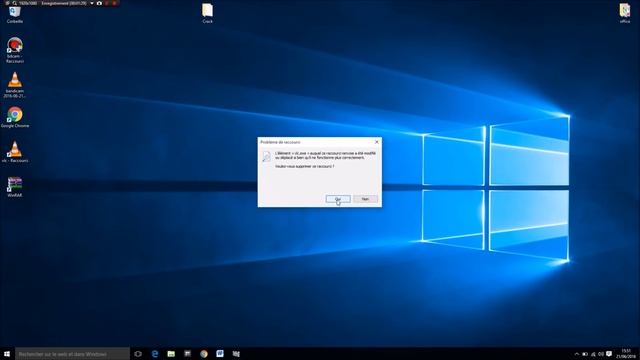
Task: Open the network tray icon
Action: click(x=593, y=354)
